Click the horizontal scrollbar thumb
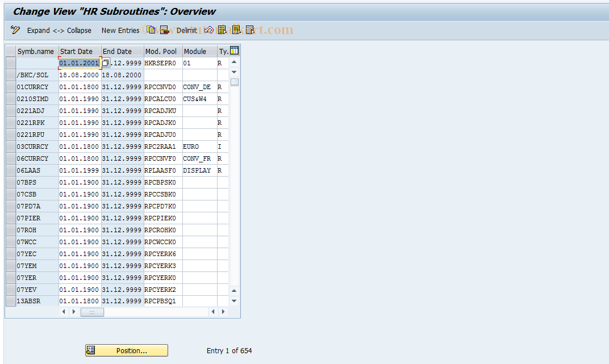This screenshot has height=364, width=609. (x=92, y=312)
